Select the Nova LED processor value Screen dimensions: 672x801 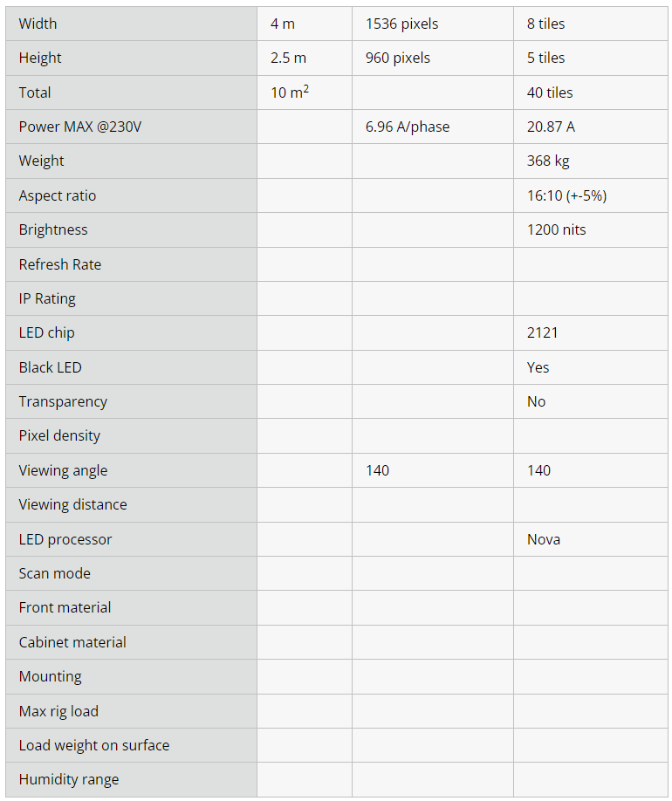[543, 539]
